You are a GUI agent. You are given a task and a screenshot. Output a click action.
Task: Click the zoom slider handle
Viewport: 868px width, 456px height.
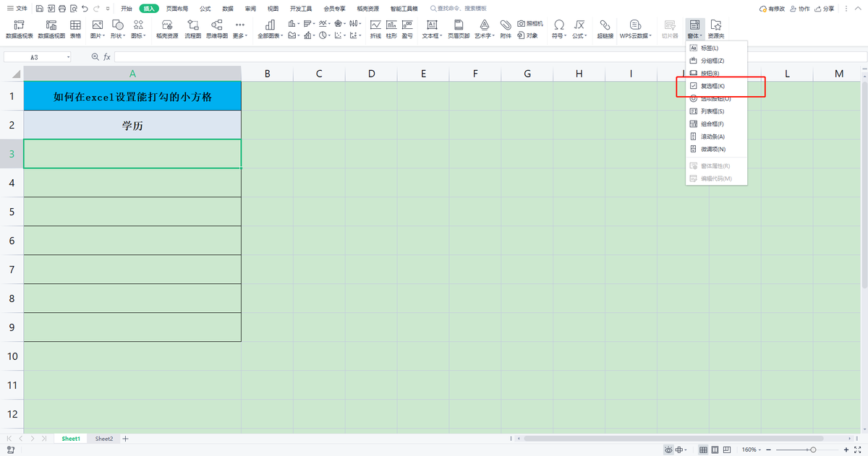coord(813,449)
